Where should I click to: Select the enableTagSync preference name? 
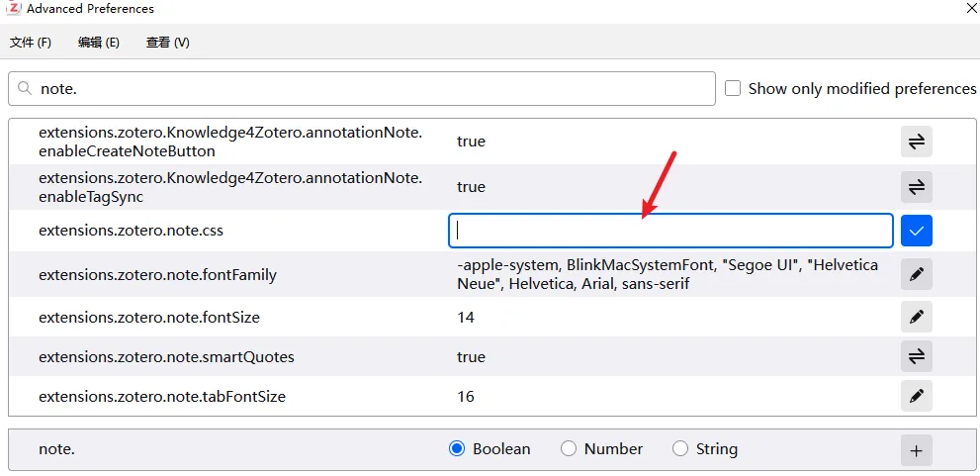[x=230, y=188]
